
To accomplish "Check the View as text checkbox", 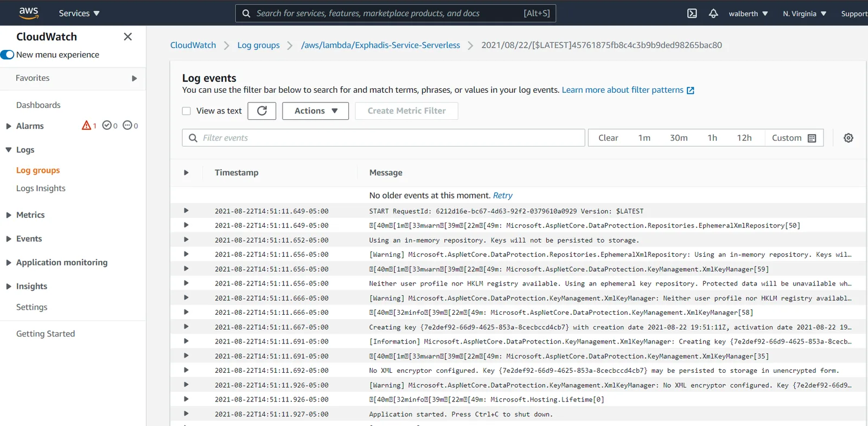I will pyautogui.click(x=187, y=111).
